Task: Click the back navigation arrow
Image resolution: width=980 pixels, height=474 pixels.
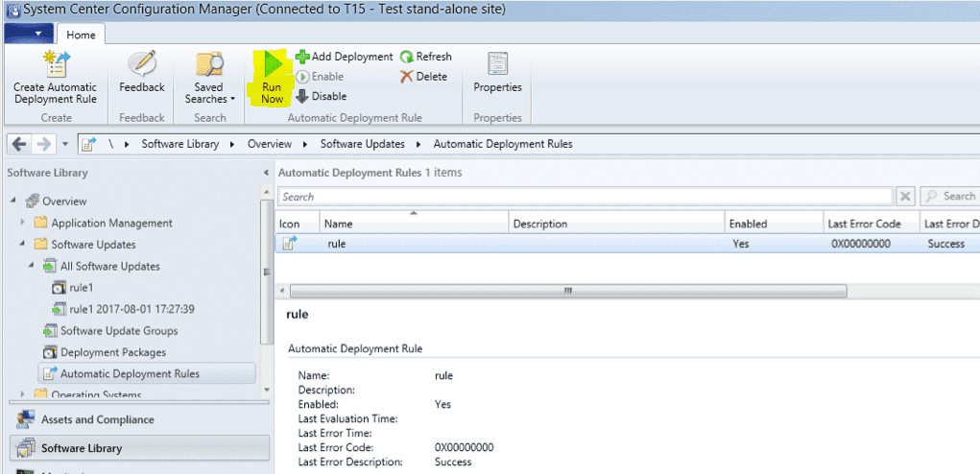Action: pyautogui.click(x=19, y=144)
